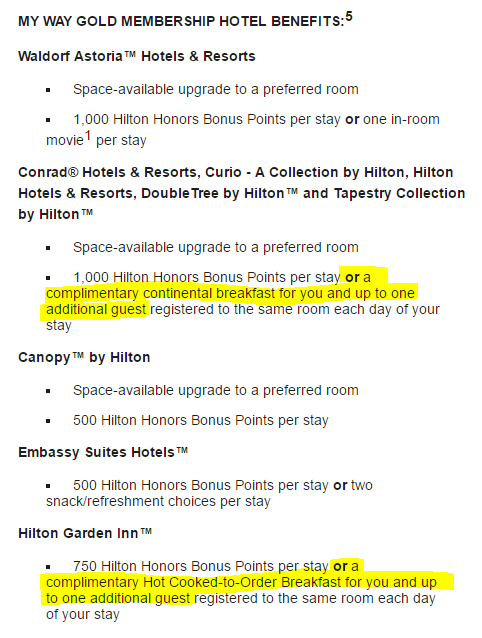This screenshot has width=482, height=638.
Task: Click bold 'or' in Waldorf bonus points line
Action: click(352, 119)
